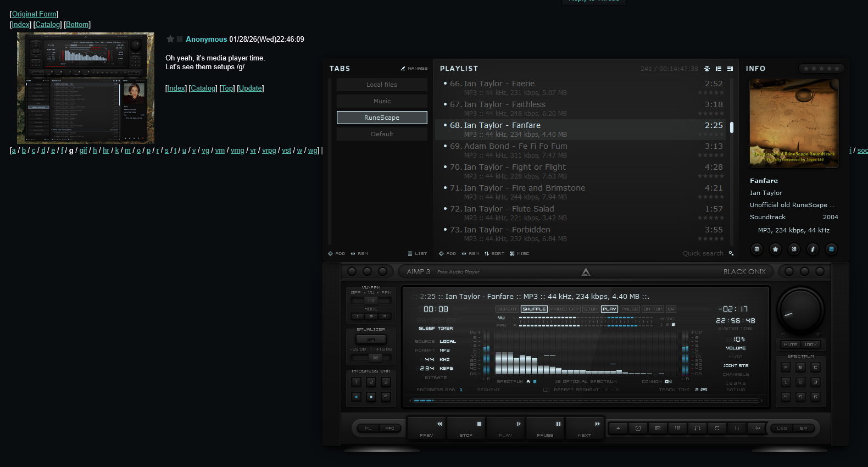
Task: Toggle the playlist with the PL button
Action: pyautogui.click(x=368, y=428)
